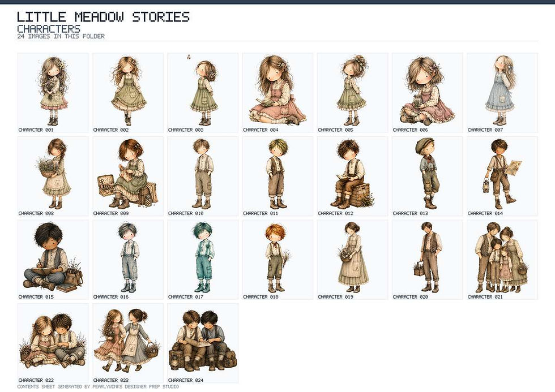Click the 'CHARACTER 024' caption text
Image resolution: width=555 pixels, height=392 pixels.
pyautogui.click(x=186, y=380)
